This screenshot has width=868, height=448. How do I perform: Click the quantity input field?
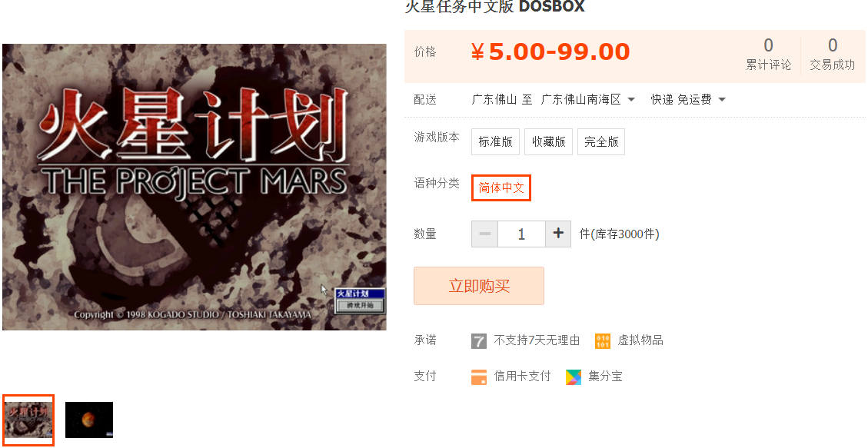tap(521, 234)
